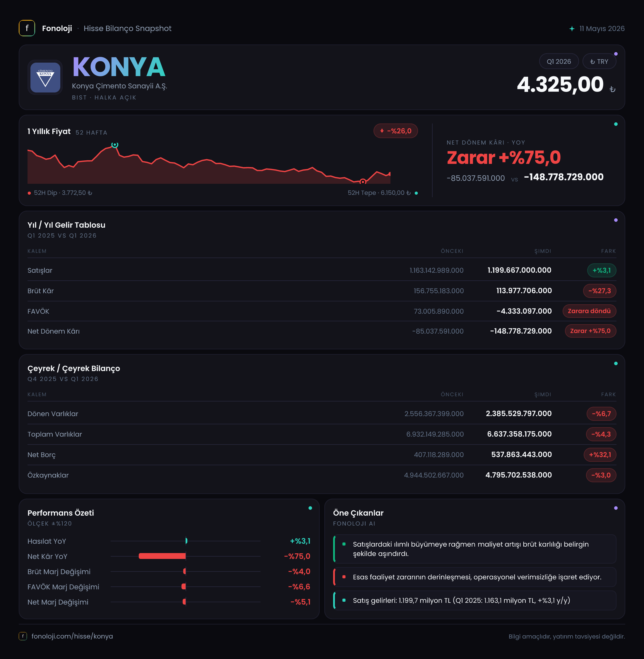
Task: Click the 'Bilgi amaçlıdır' disclaimer text
Action: (566, 636)
